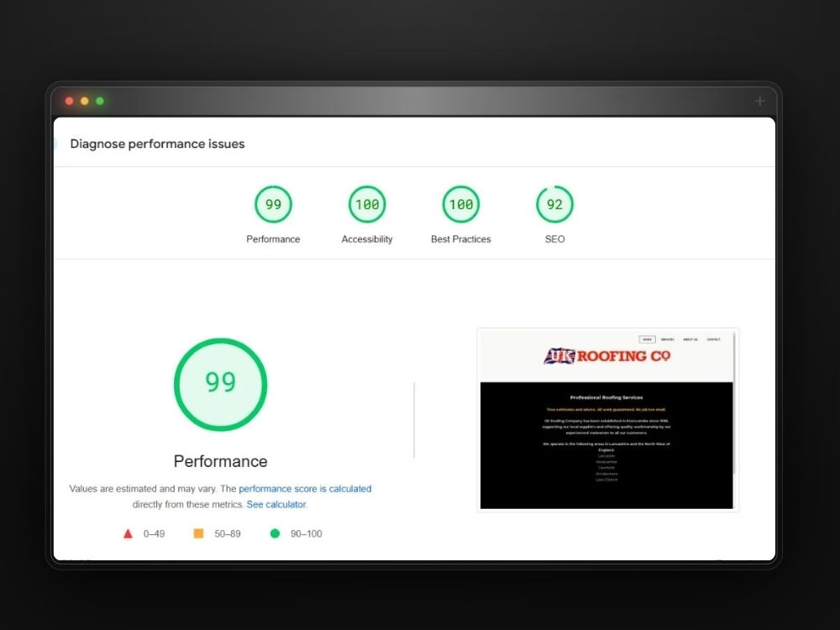Click the large 99 Performance gauge

pyautogui.click(x=220, y=384)
